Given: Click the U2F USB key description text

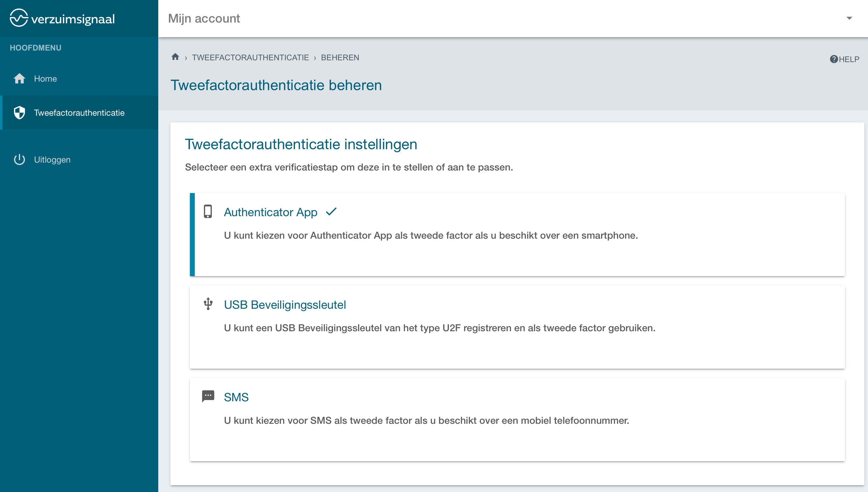Looking at the screenshot, I should [440, 328].
